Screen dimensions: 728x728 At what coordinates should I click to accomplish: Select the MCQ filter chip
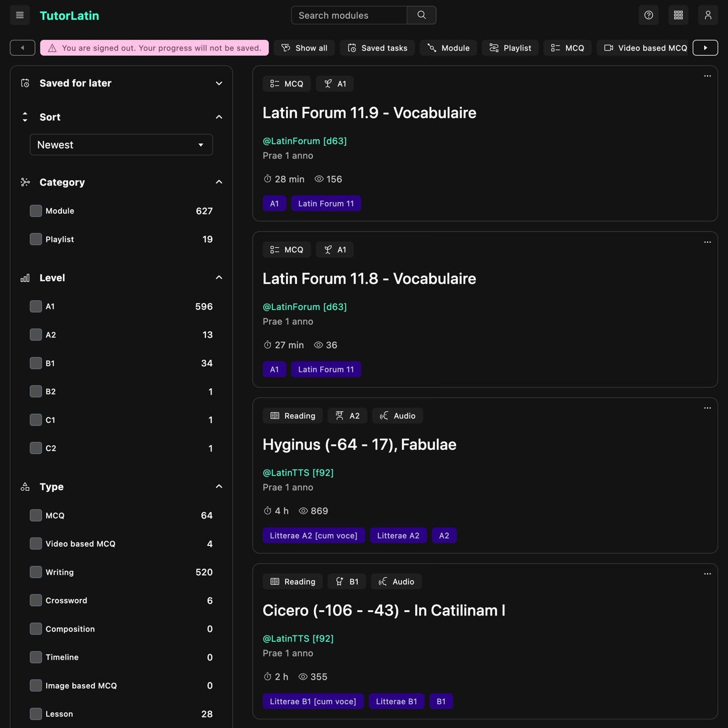tap(568, 48)
